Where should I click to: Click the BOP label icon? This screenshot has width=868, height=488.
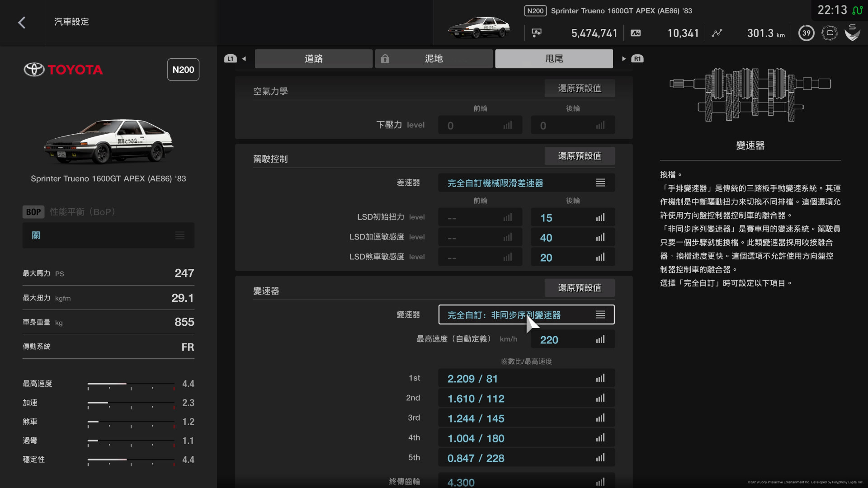point(33,212)
